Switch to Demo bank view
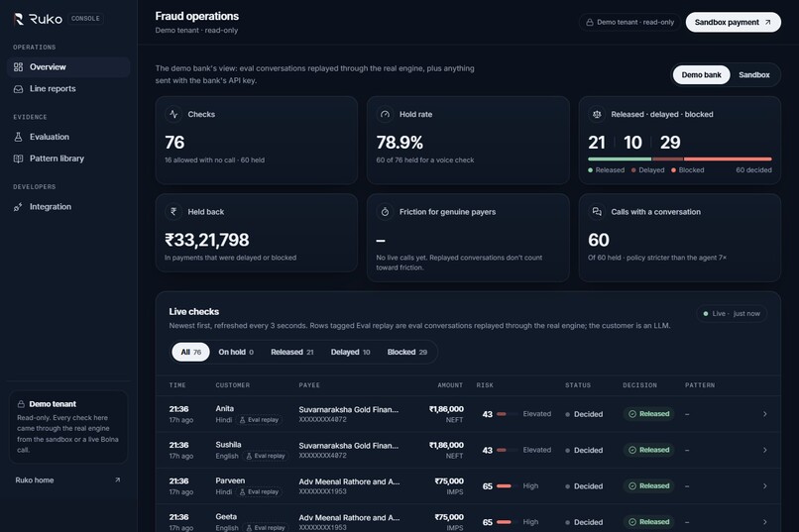This screenshot has width=799, height=532. click(701, 75)
